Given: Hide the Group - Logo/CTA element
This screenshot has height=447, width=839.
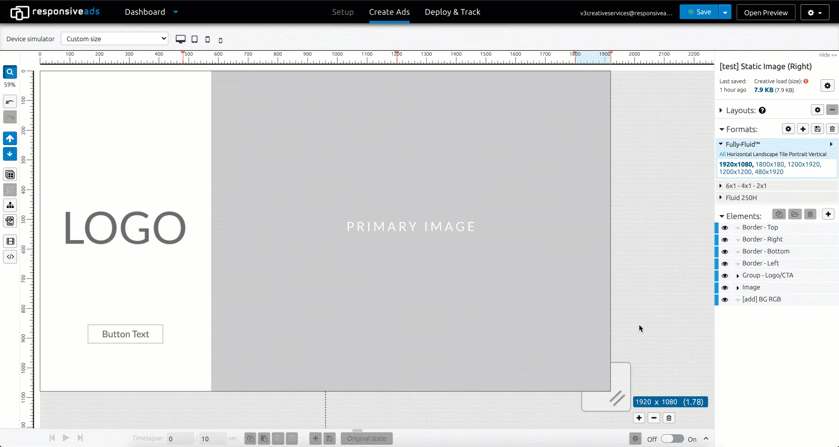Looking at the screenshot, I should [724, 276].
